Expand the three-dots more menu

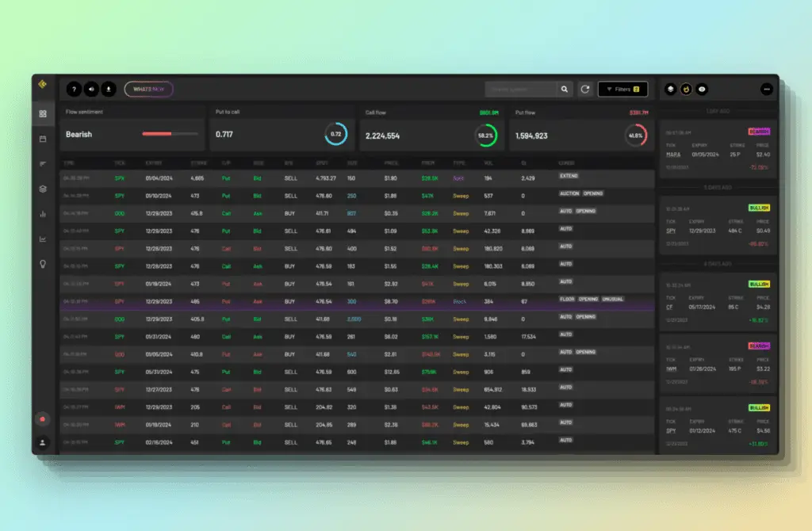[x=767, y=90]
